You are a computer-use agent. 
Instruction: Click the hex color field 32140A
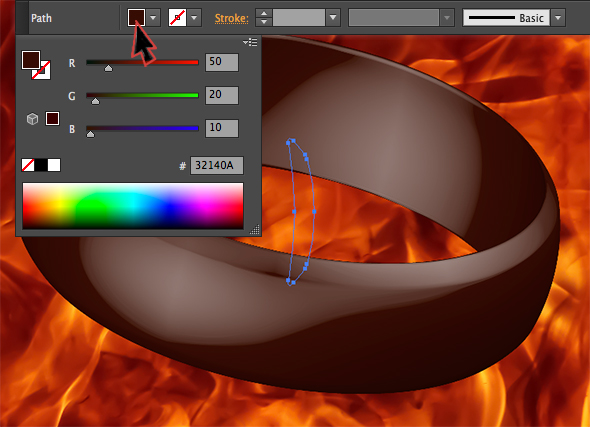[217, 165]
